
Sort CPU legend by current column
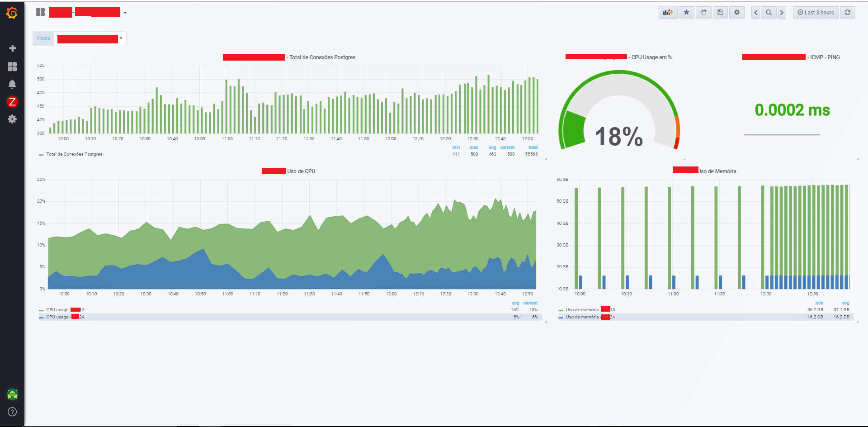530,303
